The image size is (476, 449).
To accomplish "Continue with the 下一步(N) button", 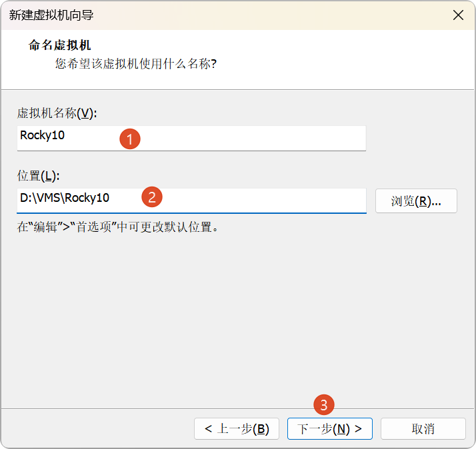I will click(330, 428).
